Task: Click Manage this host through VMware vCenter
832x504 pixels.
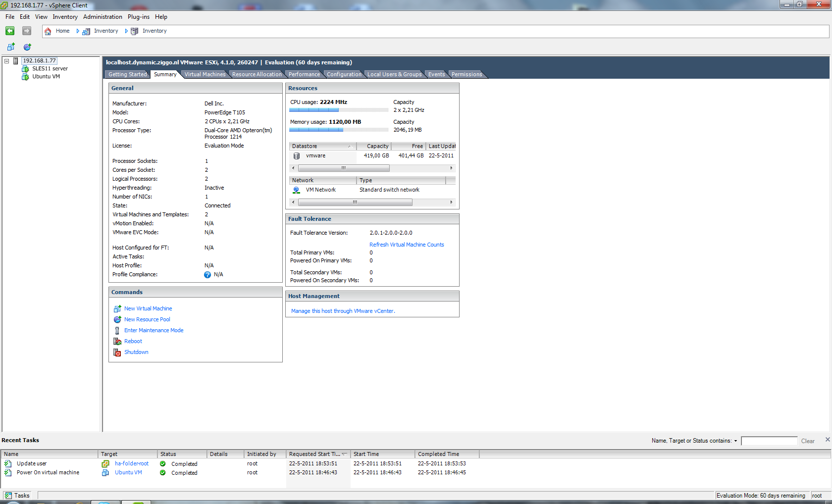Action: [x=343, y=311]
